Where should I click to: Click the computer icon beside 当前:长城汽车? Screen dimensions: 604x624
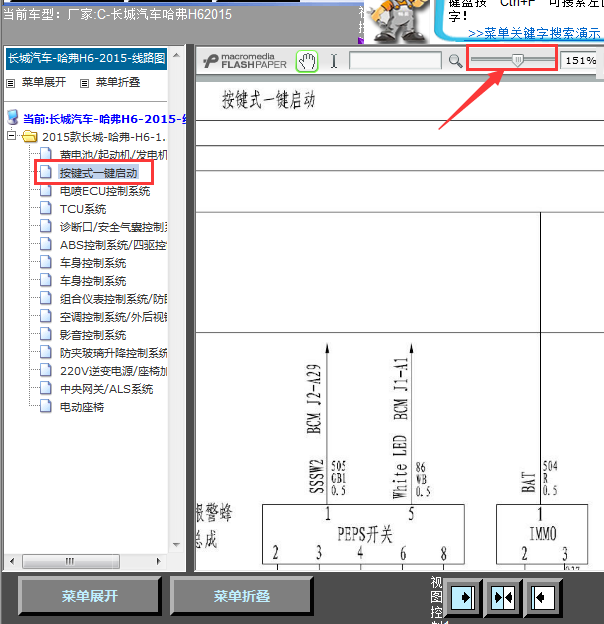click(13, 117)
